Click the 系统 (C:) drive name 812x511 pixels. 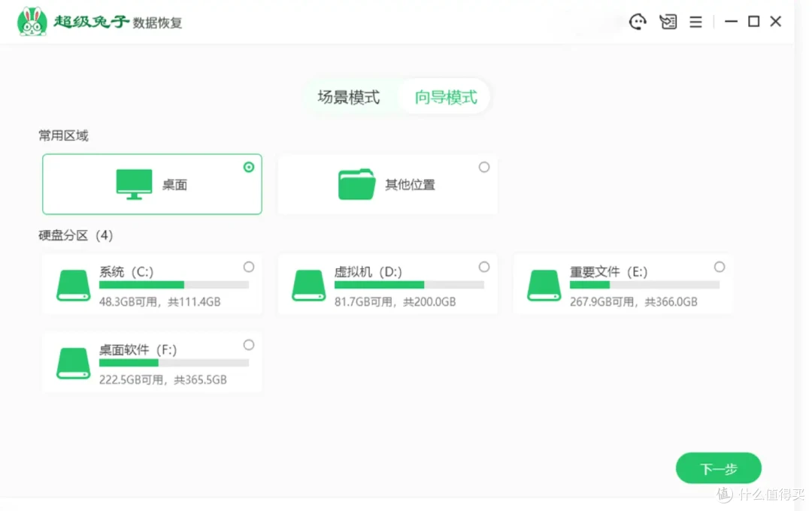pos(126,272)
